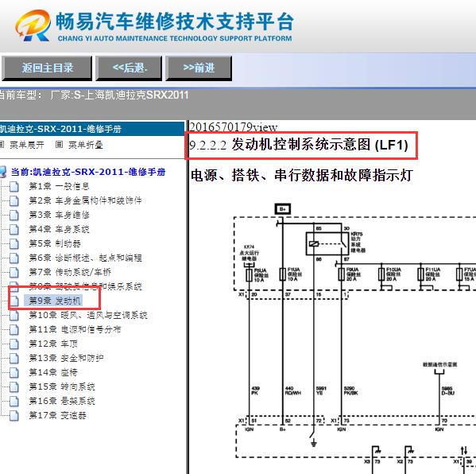The image size is (476, 474).
Task: Click the 凯迪拉克-SRX-2011-维修手册 panel header
Action: coord(92,129)
